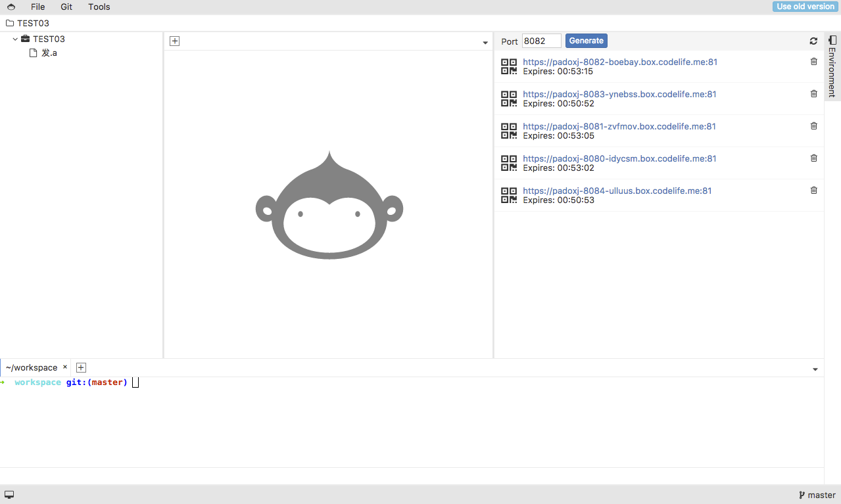The image size is (841, 504).
Task: Open the padoxj-8080-idycsm link
Action: [619, 158]
